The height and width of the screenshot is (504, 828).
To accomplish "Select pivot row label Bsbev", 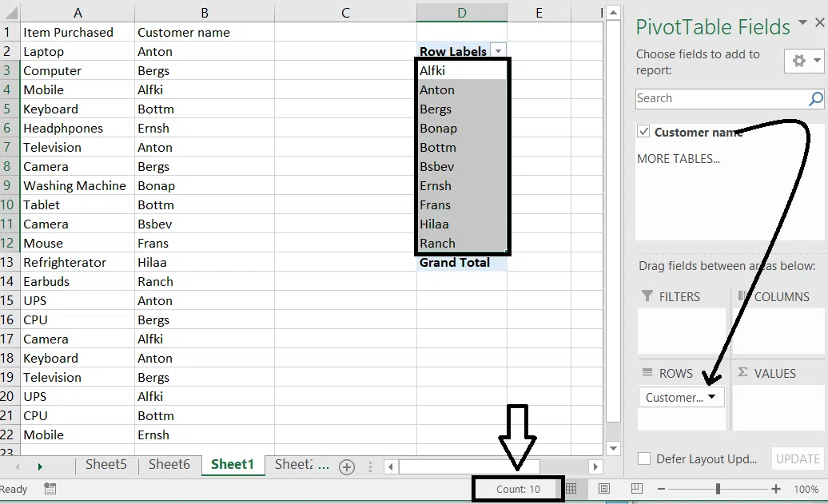I will coord(461,167).
